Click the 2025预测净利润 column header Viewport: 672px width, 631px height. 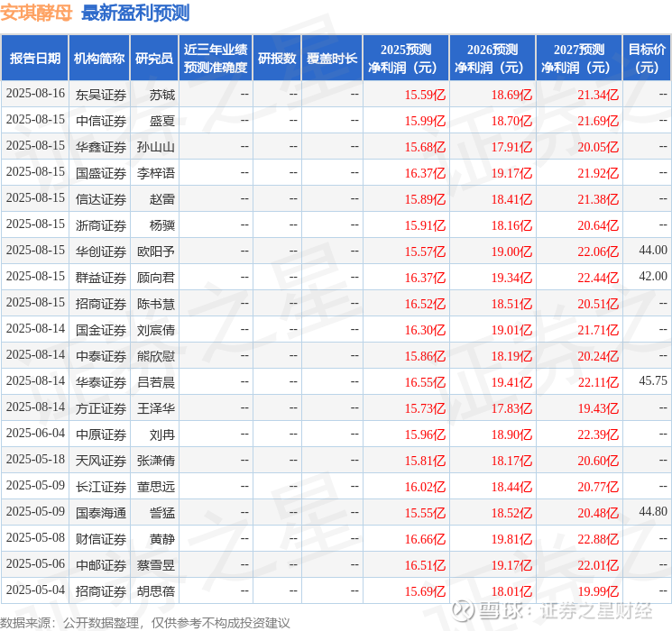406,59
